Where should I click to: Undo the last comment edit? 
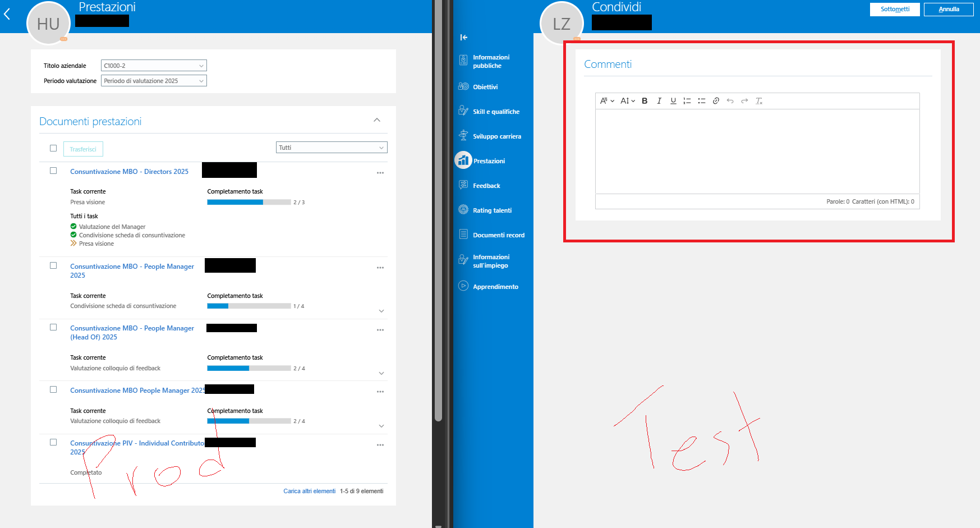point(730,101)
